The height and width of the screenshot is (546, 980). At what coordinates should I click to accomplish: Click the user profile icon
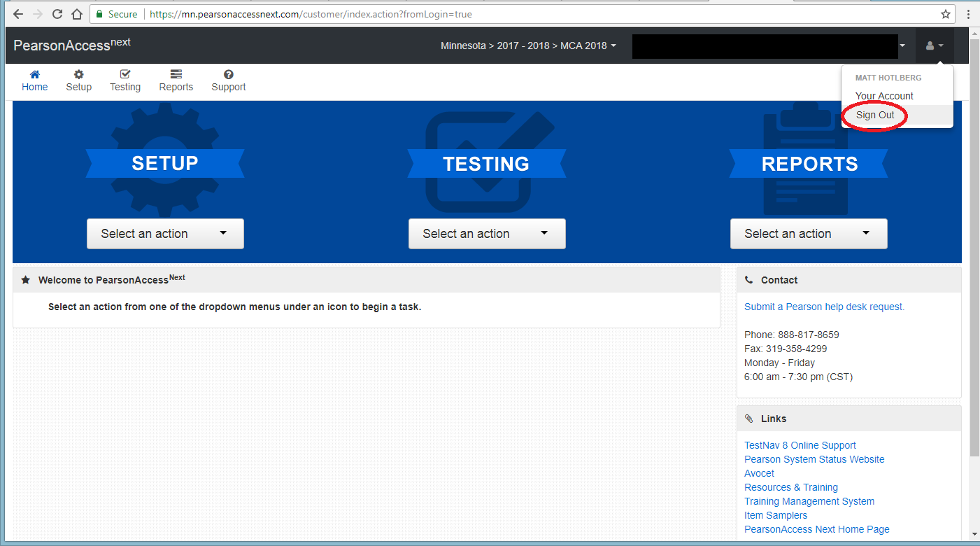pos(934,45)
